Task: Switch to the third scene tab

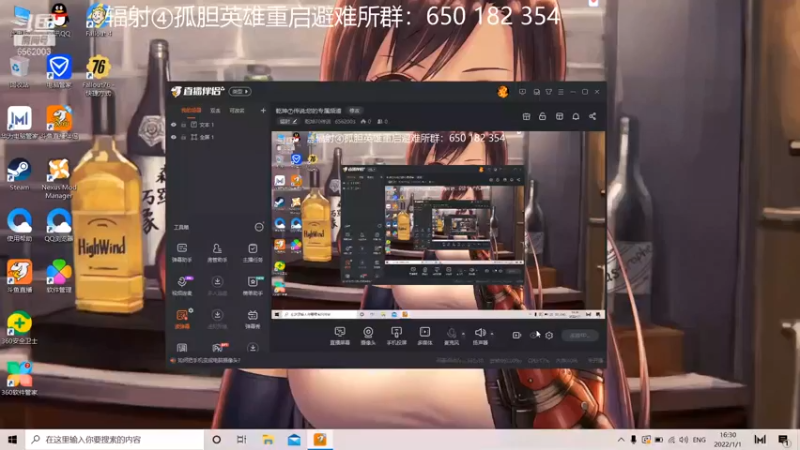Action: pyautogui.click(x=237, y=111)
